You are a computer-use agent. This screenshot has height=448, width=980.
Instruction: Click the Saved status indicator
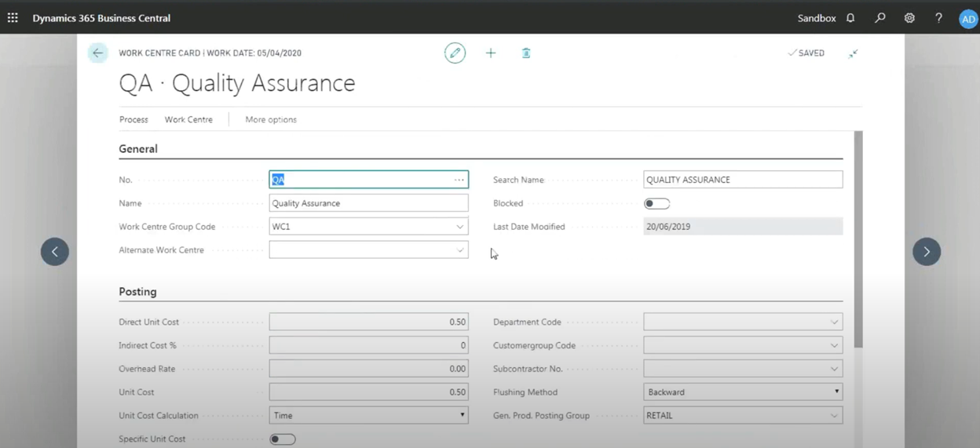pyautogui.click(x=806, y=53)
